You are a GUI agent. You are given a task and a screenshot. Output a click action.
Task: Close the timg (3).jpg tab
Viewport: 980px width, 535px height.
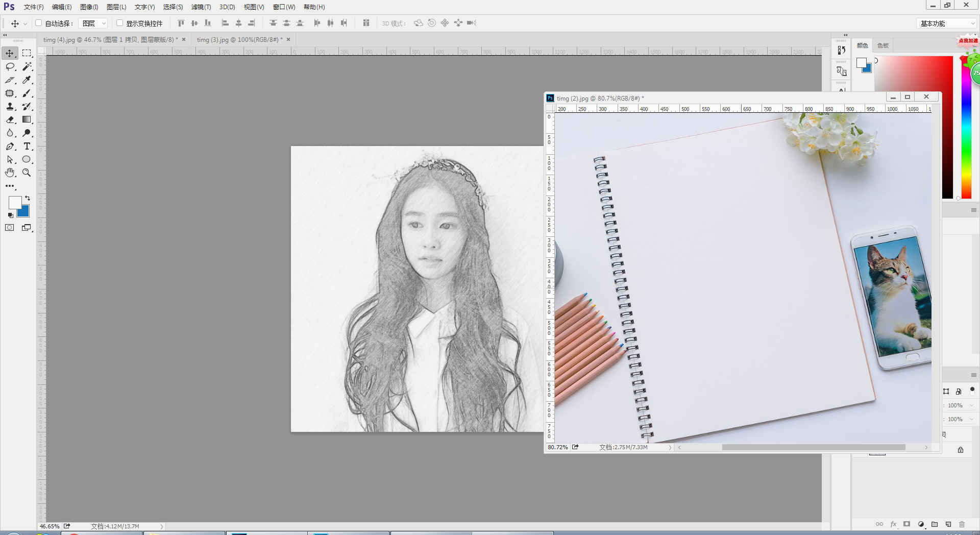(x=288, y=39)
